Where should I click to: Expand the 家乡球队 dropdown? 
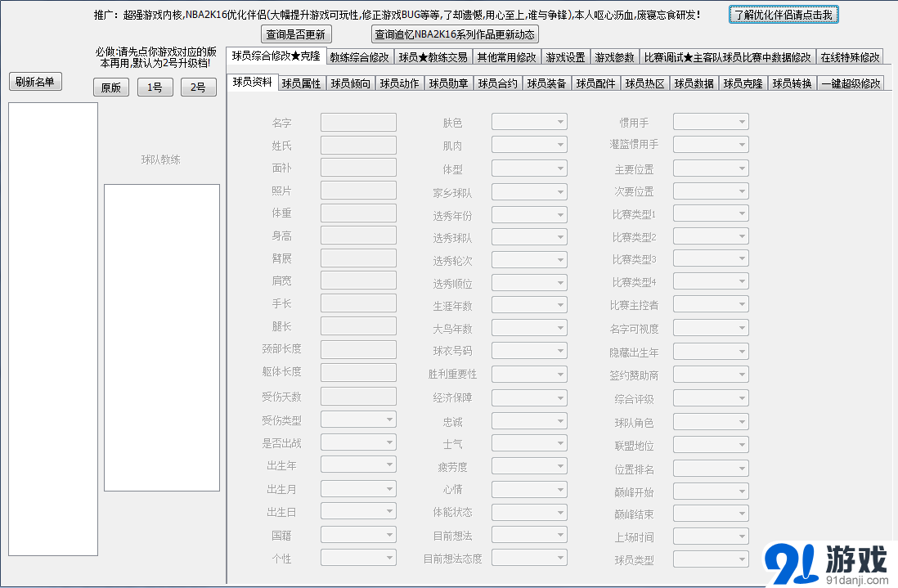(529, 192)
